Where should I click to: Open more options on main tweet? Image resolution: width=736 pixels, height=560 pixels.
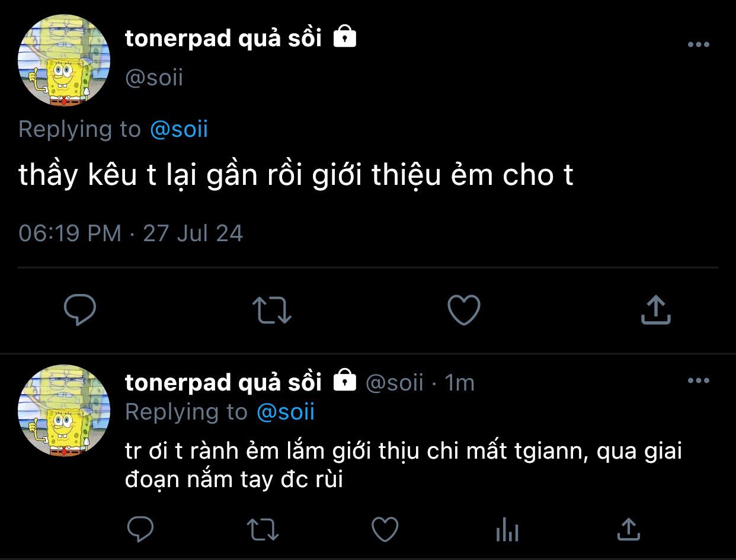[x=698, y=44]
